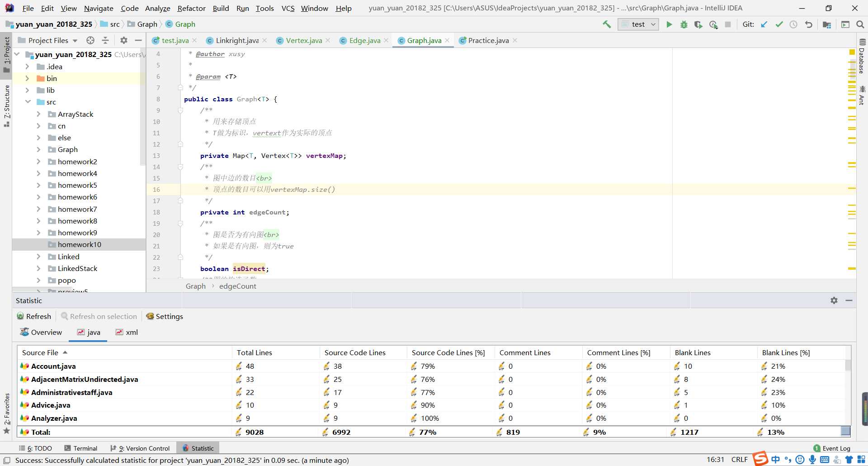Collapse all in project panel

point(105,40)
